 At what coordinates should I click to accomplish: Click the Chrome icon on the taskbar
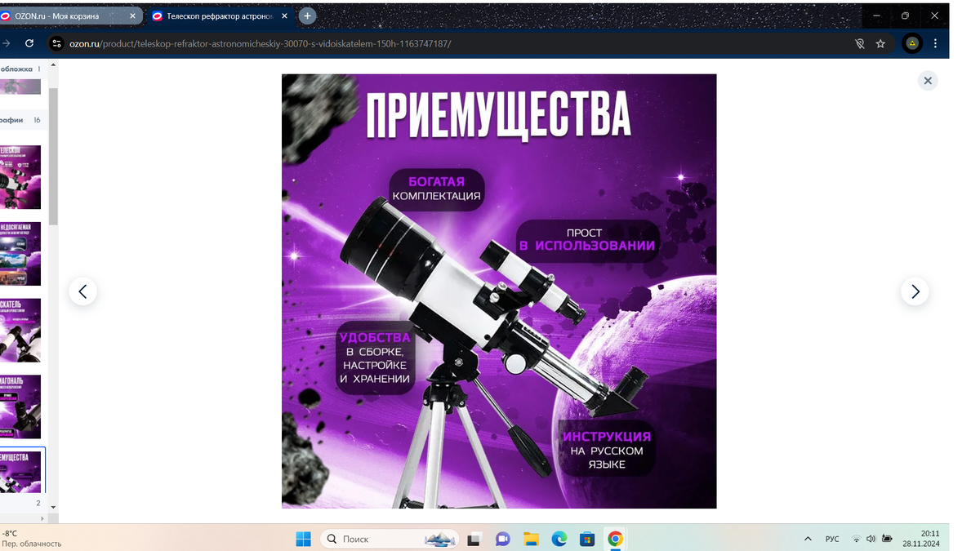point(615,539)
